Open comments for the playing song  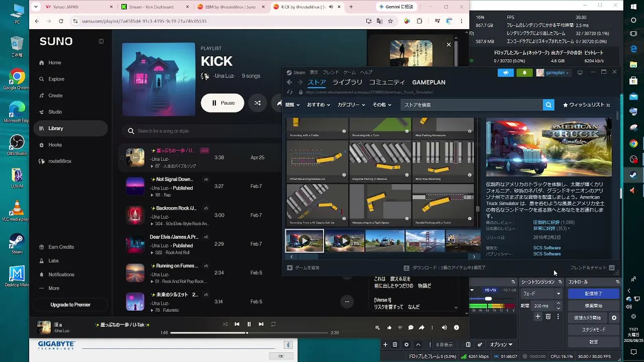[x=411, y=328]
